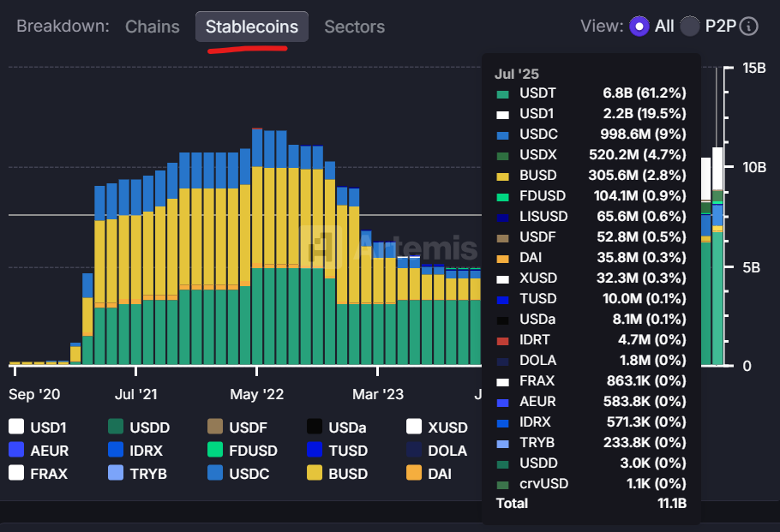Select the P2P view radio button
The width and height of the screenshot is (780, 532).
(x=690, y=27)
